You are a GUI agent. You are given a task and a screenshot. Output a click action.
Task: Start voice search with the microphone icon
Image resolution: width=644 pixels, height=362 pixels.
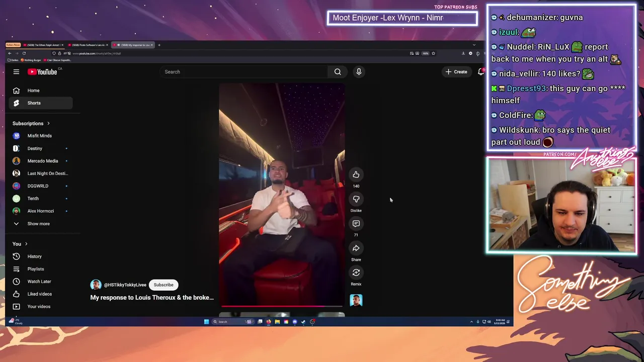coord(359,72)
